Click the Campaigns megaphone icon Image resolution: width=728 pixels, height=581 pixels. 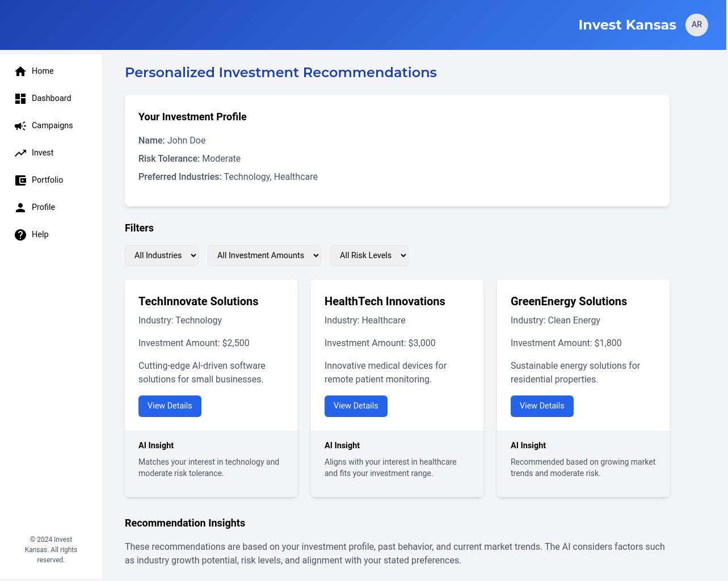point(20,126)
